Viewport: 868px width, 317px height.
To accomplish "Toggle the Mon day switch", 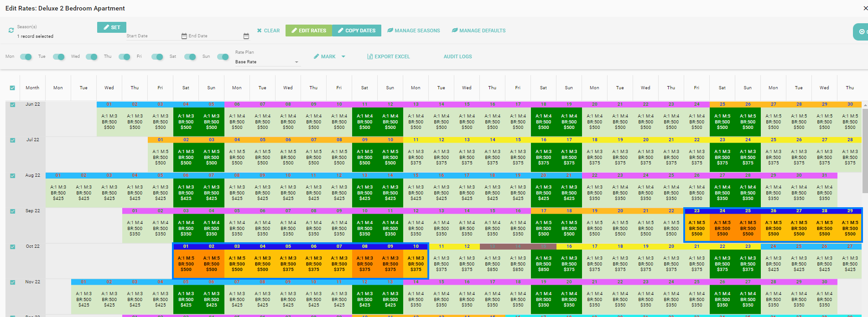I will (x=26, y=57).
